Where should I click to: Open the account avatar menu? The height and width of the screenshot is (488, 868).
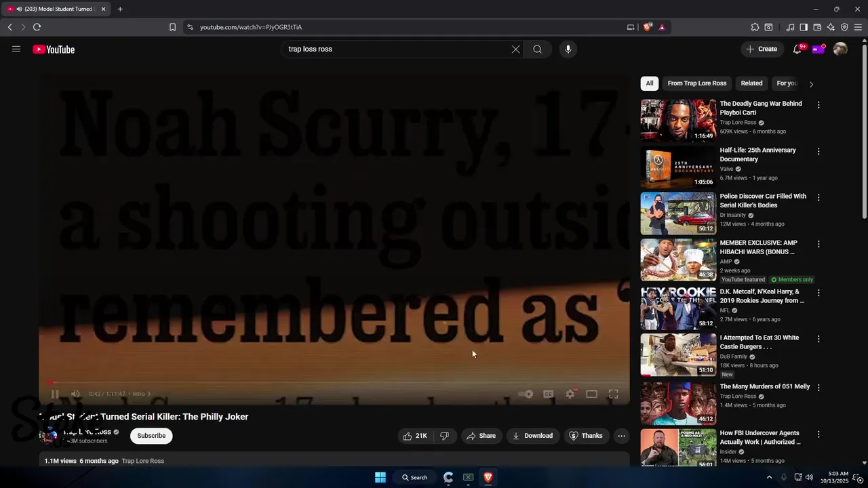840,49
